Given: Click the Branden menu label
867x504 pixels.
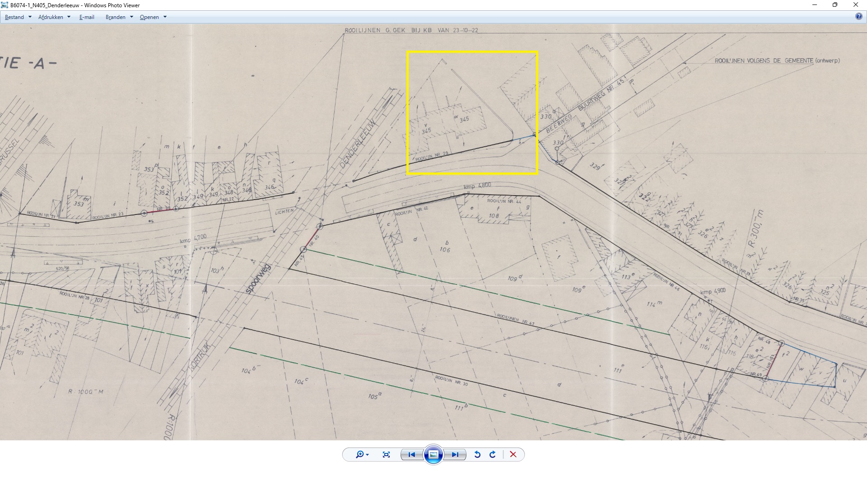Looking at the screenshot, I should (x=116, y=17).
